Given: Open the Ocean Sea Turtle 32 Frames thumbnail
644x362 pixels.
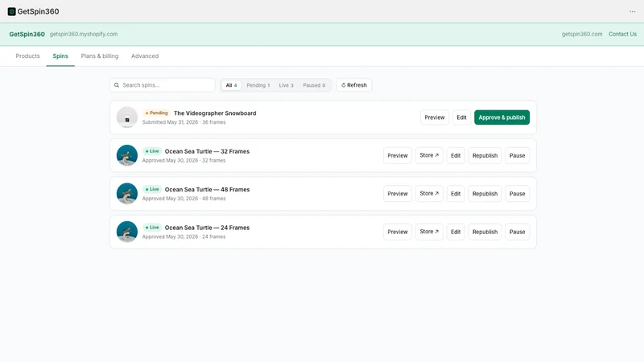Looking at the screenshot, I should (x=127, y=155).
